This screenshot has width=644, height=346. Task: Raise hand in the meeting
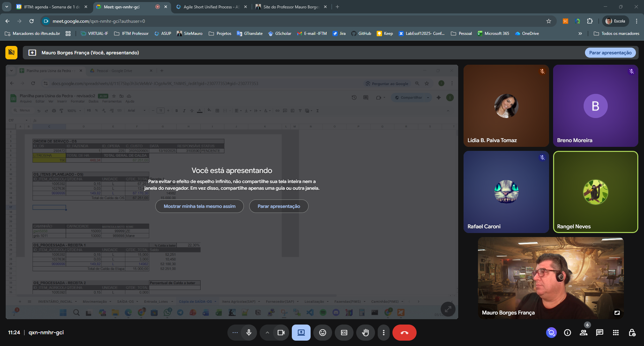365,333
